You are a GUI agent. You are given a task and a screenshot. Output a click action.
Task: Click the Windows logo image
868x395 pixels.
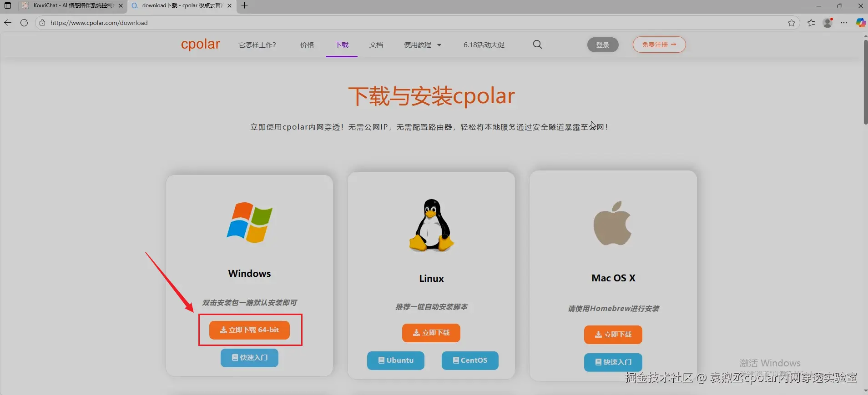pyautogui.click(x=250, y=222)
